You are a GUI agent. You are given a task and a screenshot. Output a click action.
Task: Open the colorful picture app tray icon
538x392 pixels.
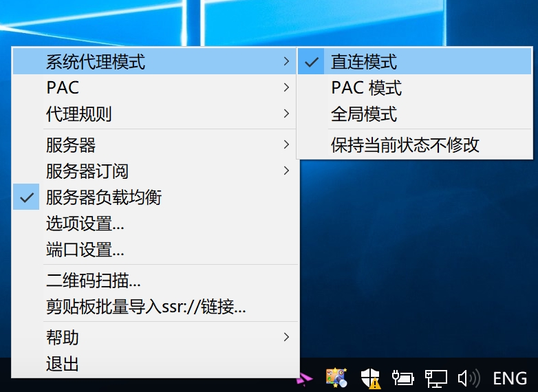coord(336,377)
